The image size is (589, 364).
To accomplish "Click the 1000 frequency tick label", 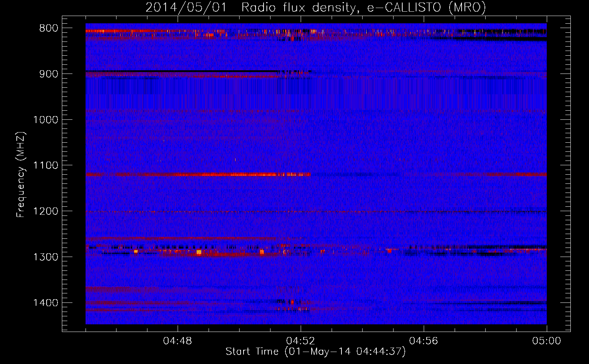I will coord(46,120).
